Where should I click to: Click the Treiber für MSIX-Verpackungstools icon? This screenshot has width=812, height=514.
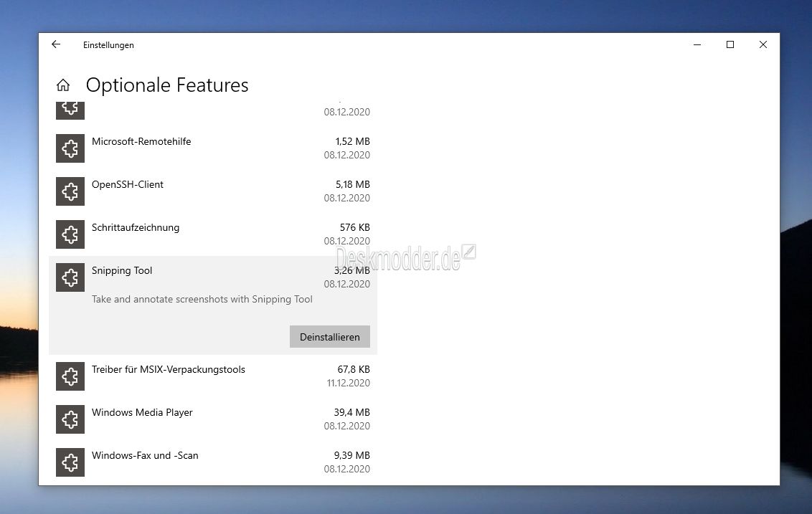(70, 376)
